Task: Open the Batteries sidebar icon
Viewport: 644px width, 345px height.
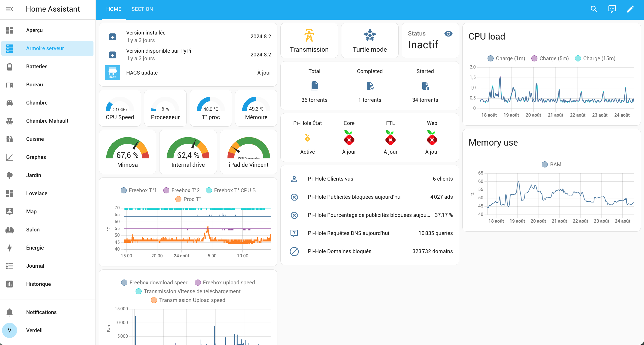Action: point(10,66)
